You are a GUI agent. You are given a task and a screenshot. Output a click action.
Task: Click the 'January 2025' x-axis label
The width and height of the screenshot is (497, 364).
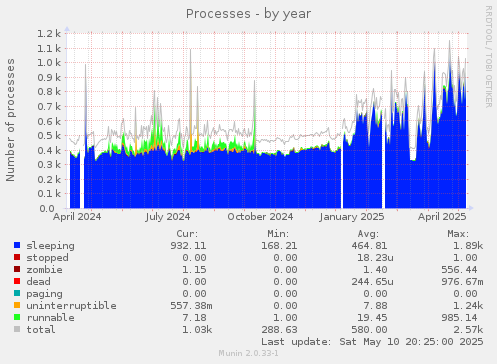click(352, 217)
